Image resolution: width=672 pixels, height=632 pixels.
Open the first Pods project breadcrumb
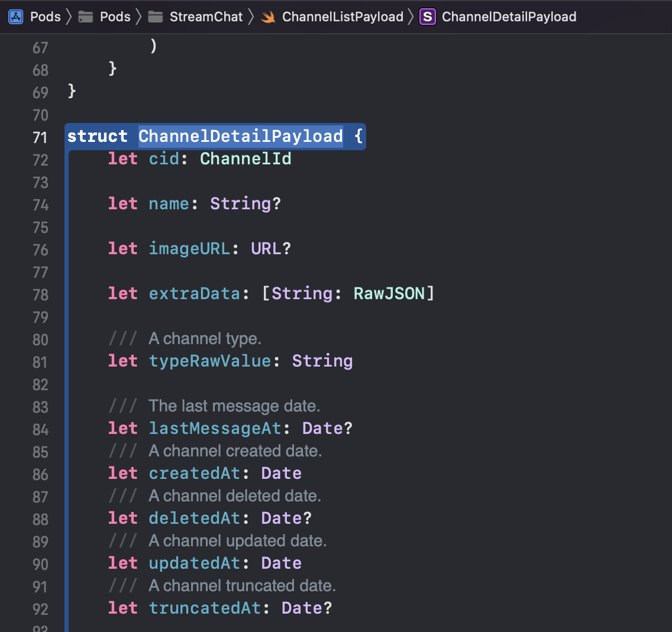click(46, 17)
